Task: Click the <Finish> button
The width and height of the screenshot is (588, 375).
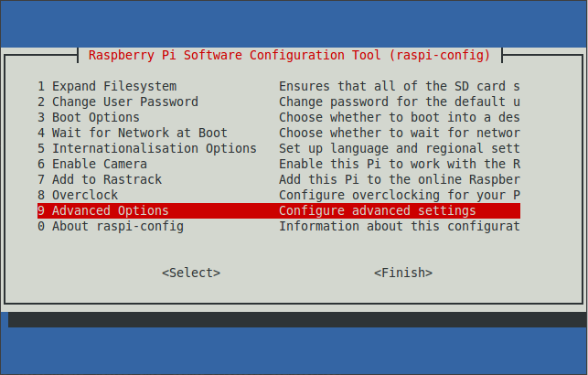Action: [x=403, y=273]
